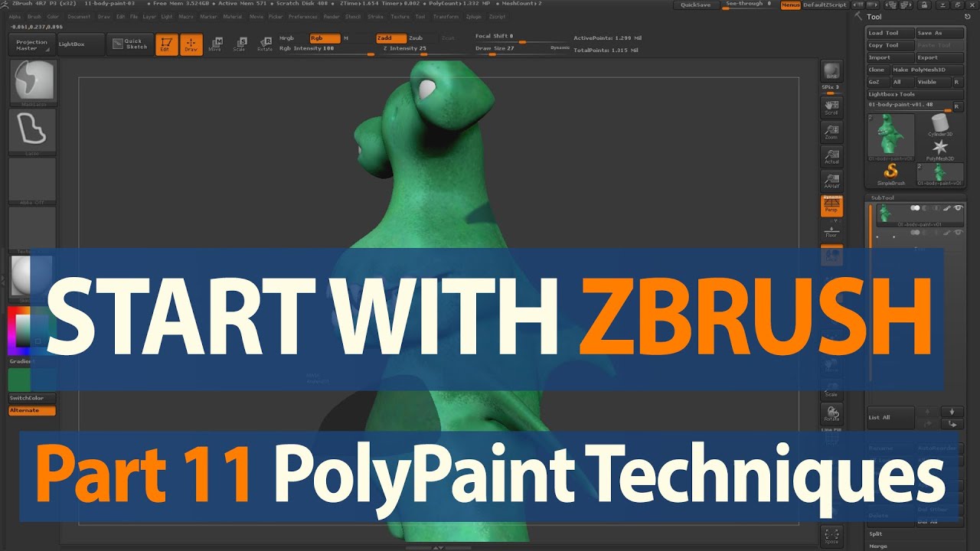Select the Move transform tool

pos(215,44)
